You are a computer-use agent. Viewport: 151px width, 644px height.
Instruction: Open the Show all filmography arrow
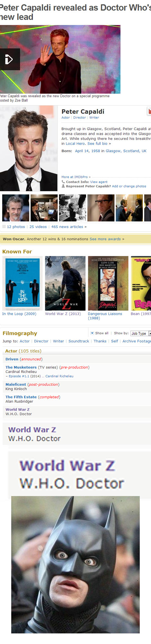point(92,333)
